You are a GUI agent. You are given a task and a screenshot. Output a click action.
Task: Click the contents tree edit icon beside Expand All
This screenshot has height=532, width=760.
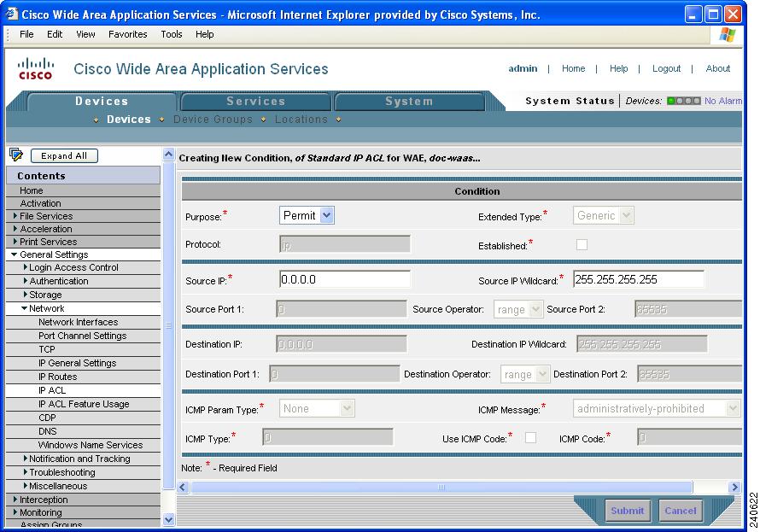16,155
